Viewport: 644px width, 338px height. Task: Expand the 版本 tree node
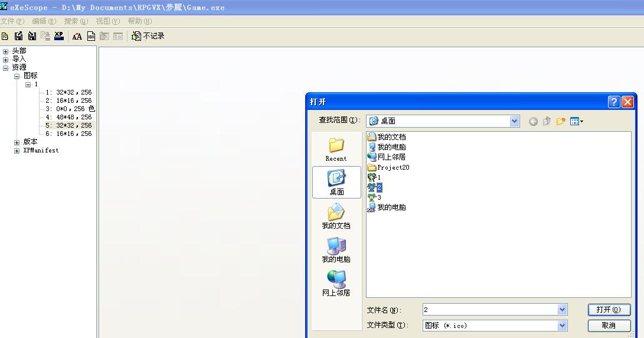pos(17,142)
